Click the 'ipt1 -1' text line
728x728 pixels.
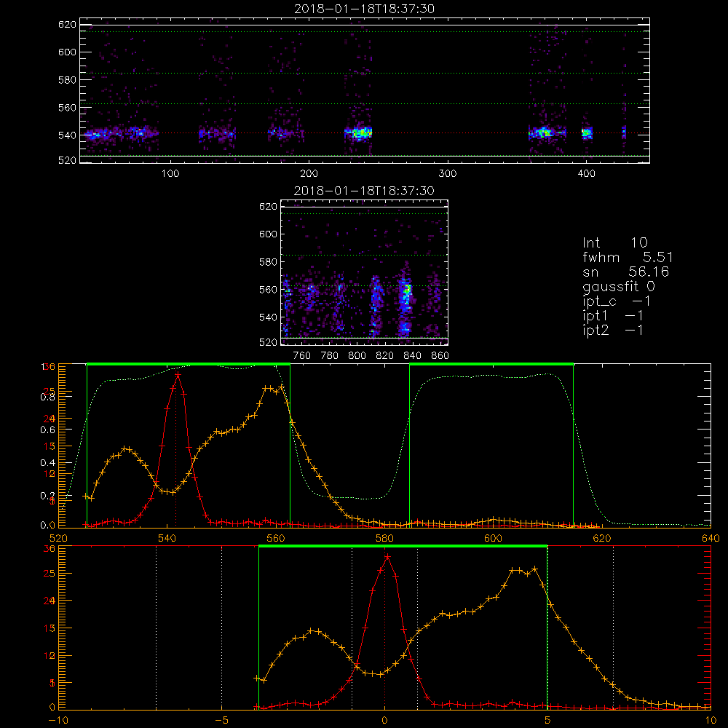coord(613,316)
